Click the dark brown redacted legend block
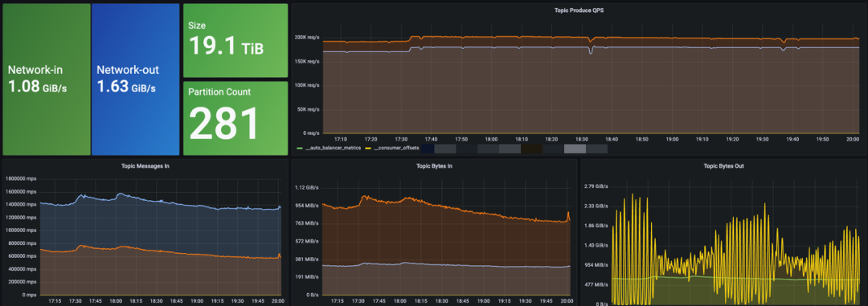Screen dimensions: 868x306 click(x=531, y=149)
